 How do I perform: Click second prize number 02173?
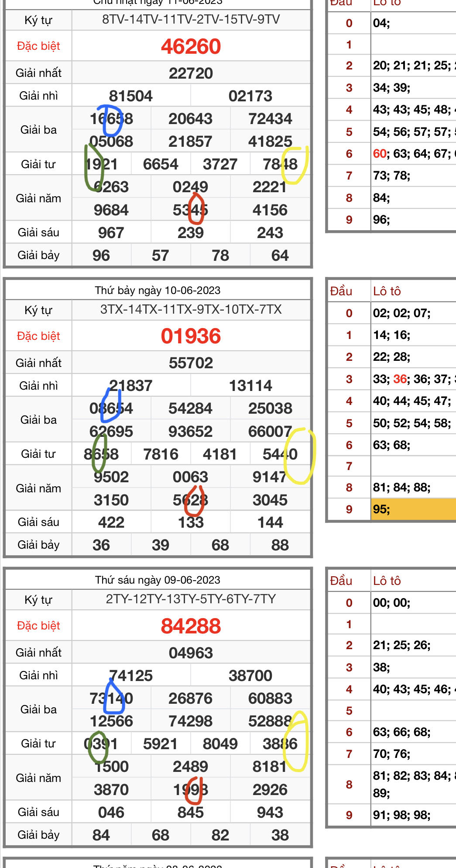[x=250, y=96]
